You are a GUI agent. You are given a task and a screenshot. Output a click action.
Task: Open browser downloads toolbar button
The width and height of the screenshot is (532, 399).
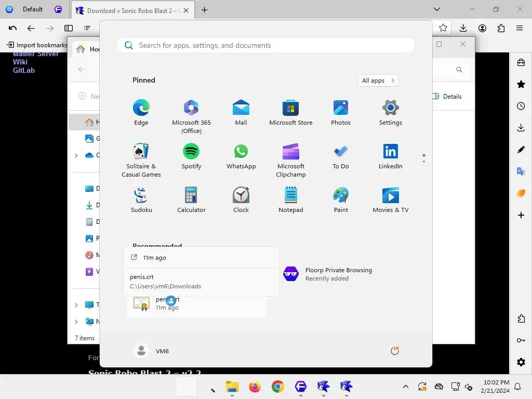click(463, 28)
